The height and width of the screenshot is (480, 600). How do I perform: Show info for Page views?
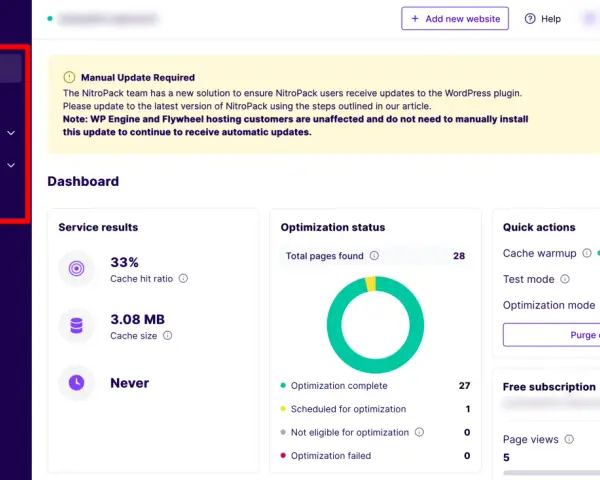pos(569,439)
